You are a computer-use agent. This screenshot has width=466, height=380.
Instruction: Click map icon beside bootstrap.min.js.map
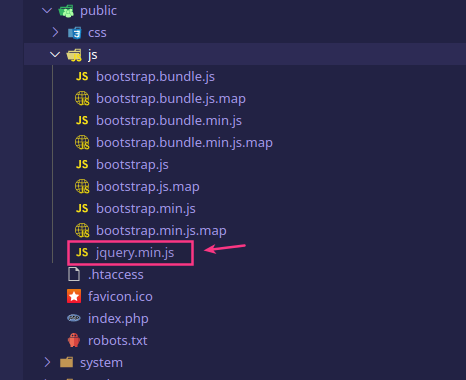tap(82, 231)
